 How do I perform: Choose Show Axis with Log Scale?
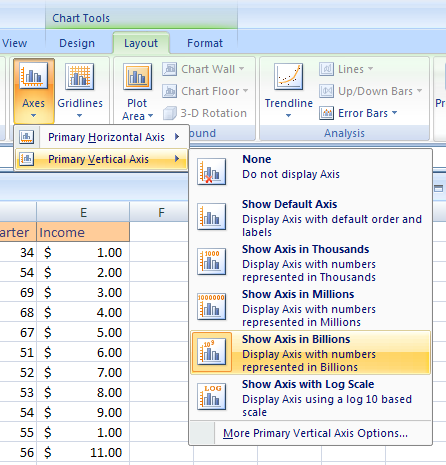[310, 398]
